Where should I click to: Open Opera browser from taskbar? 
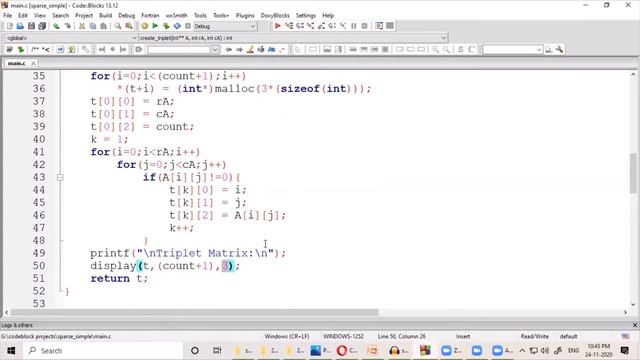(x=343, y=351)
